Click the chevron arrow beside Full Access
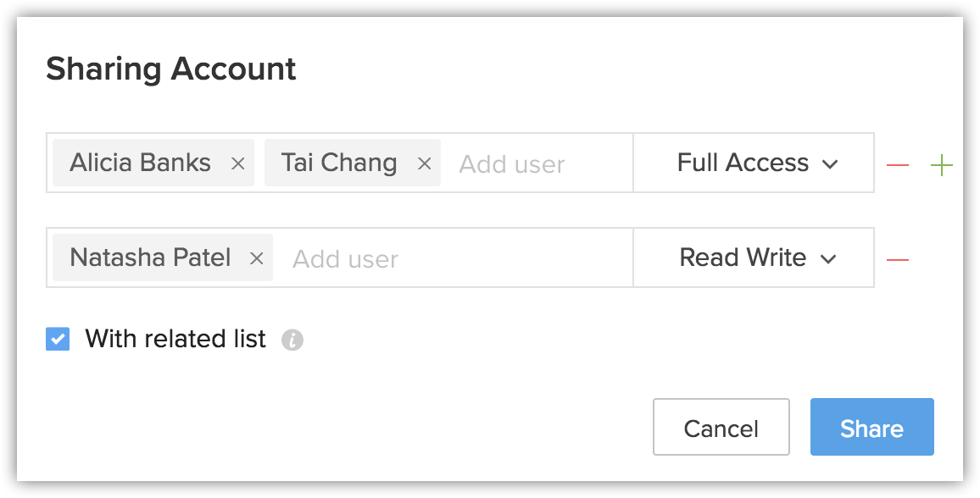This screenshot has width=980, height=498. (829, 164)
